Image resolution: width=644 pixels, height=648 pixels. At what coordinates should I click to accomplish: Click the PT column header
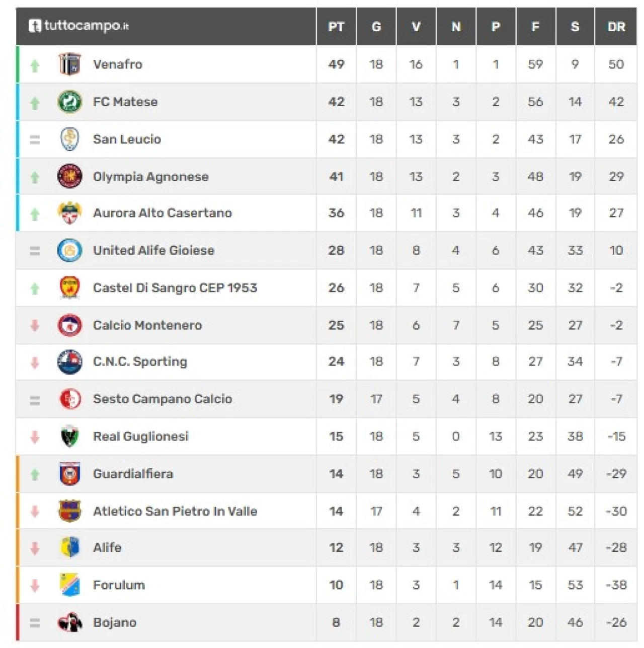[x=336, y=27]
